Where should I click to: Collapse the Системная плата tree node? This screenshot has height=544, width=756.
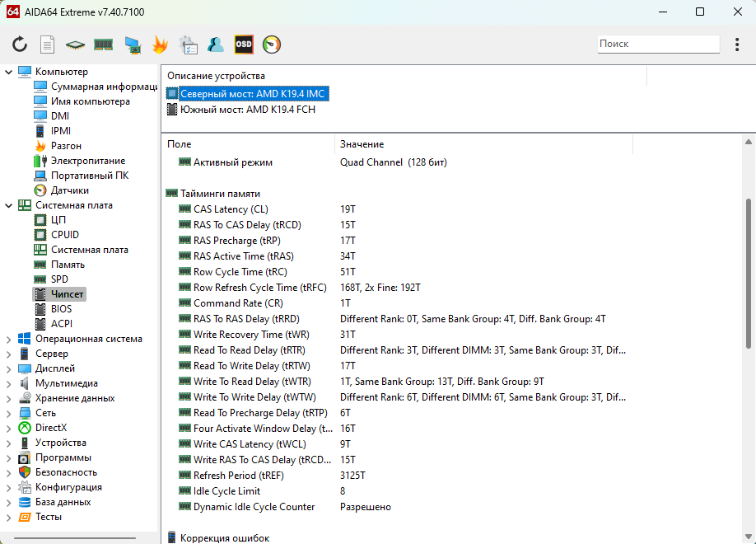point(9,205)
